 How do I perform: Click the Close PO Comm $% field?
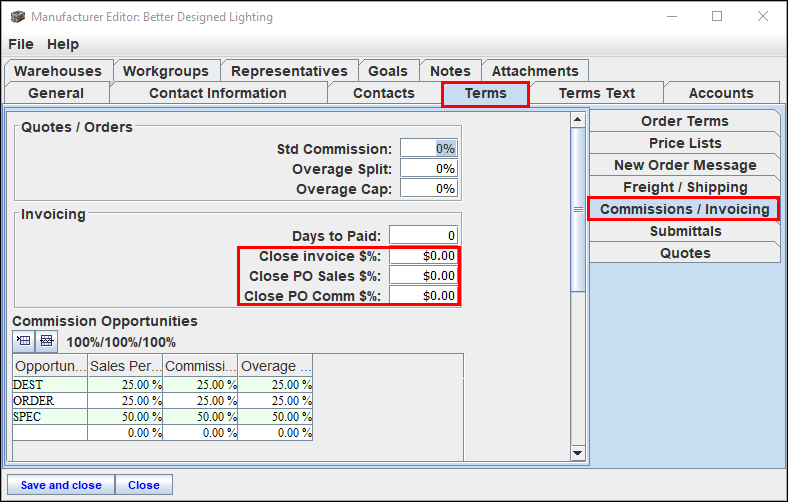(x=424, y=295)
